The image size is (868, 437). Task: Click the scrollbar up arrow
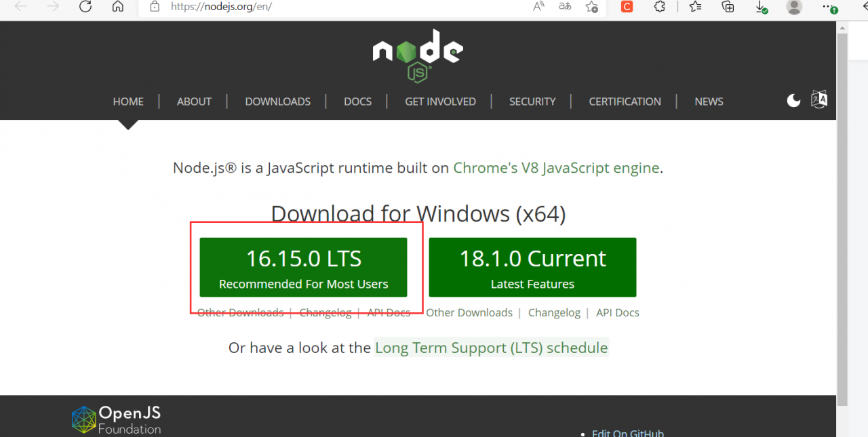(x=842, y=27)
